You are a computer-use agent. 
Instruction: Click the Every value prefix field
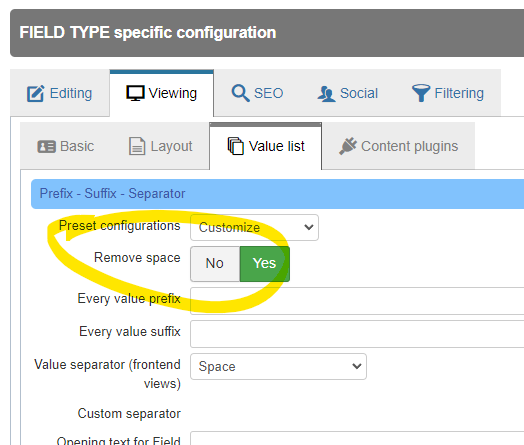357,301
